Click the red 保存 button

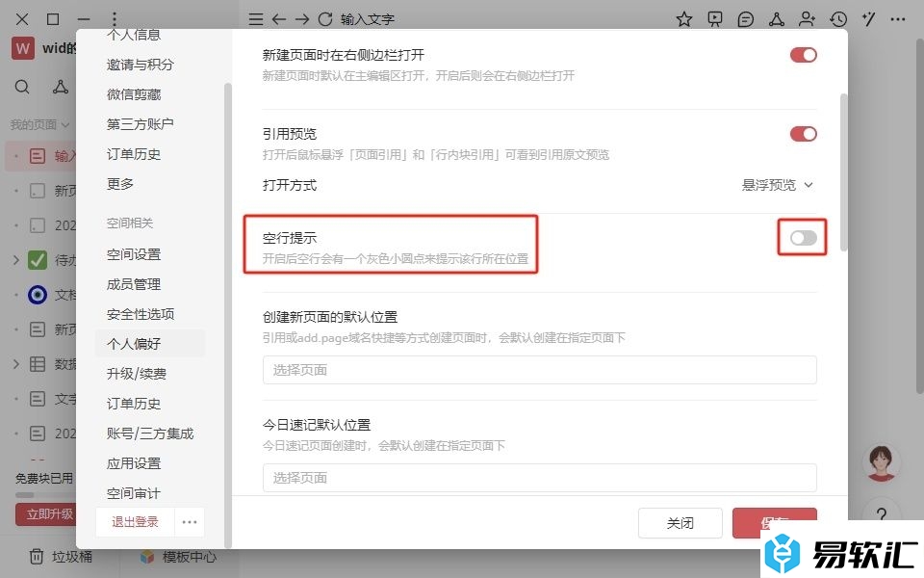click(774, 522)
